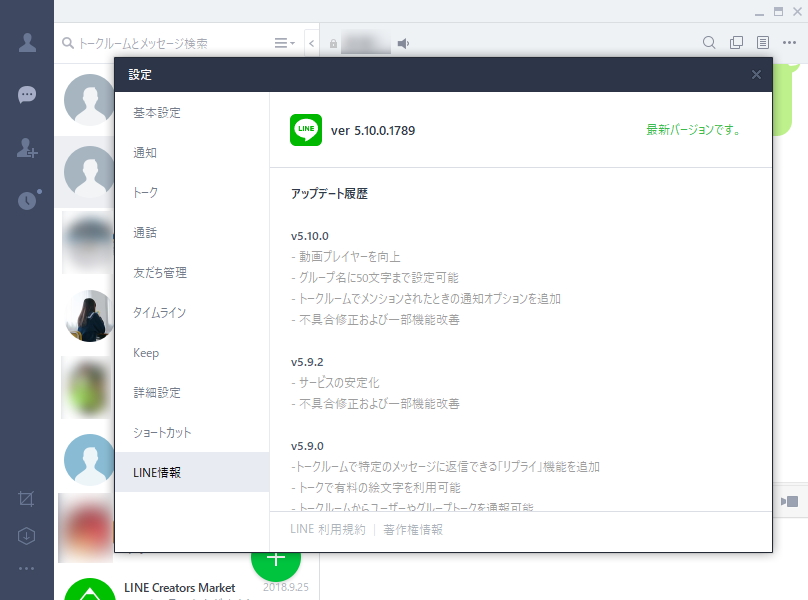Open the friends list via profile icon
This screenshot has width=808, height=600.
[x=25, y=42]
